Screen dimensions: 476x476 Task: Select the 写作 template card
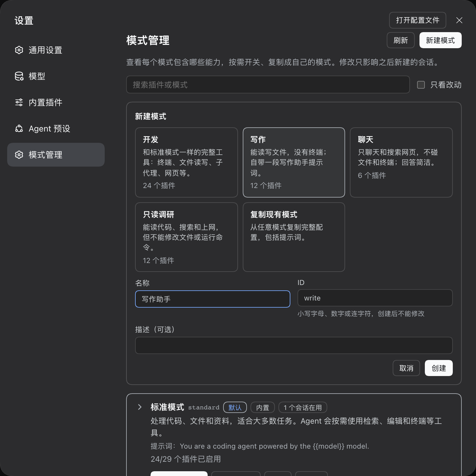click(x=294, y=162)
